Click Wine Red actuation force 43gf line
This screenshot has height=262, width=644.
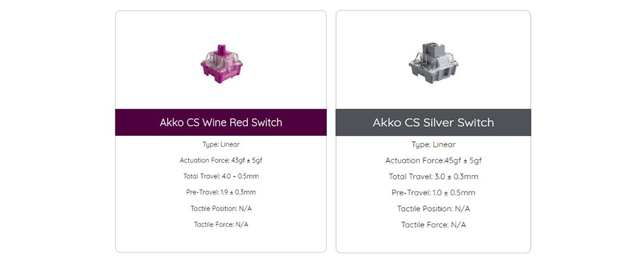coord(221,160)
